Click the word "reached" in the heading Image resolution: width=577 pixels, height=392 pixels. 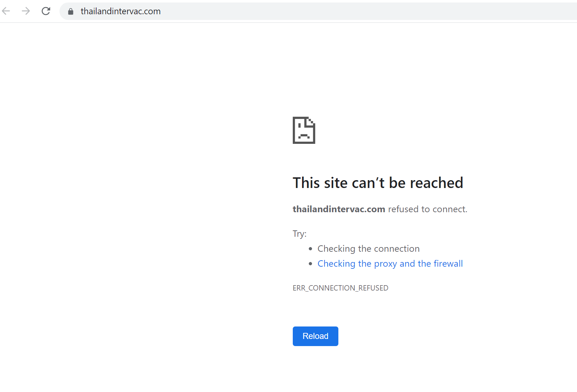tap(436, 183)
